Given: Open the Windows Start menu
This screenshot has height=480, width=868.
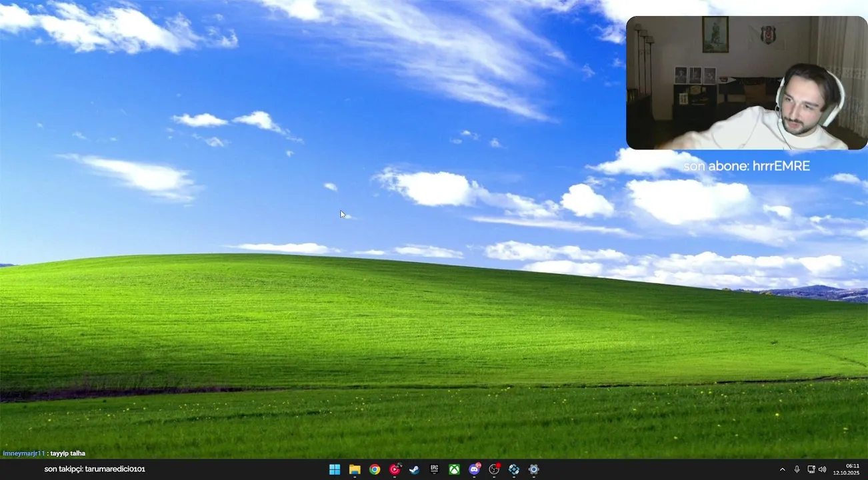Looking at the screenshot, I should click(335, 469).
